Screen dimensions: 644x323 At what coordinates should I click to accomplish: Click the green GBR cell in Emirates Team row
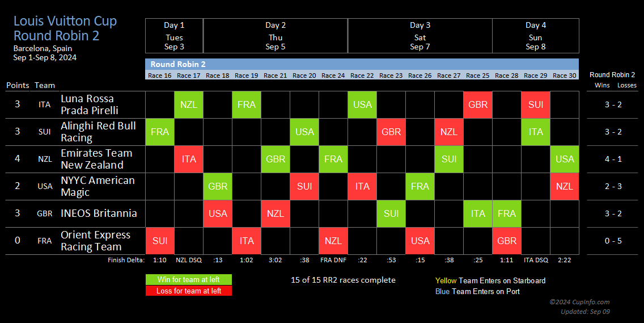(275, 159)
